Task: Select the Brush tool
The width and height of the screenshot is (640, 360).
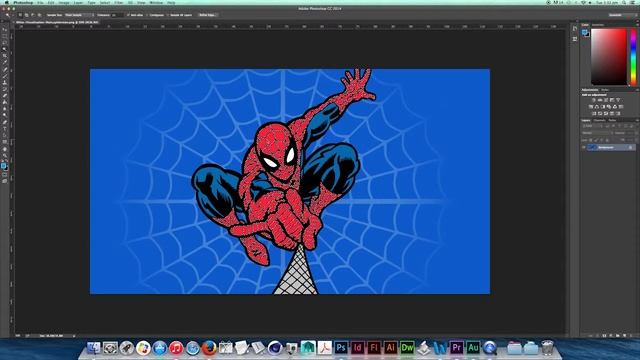Action: 4,77
